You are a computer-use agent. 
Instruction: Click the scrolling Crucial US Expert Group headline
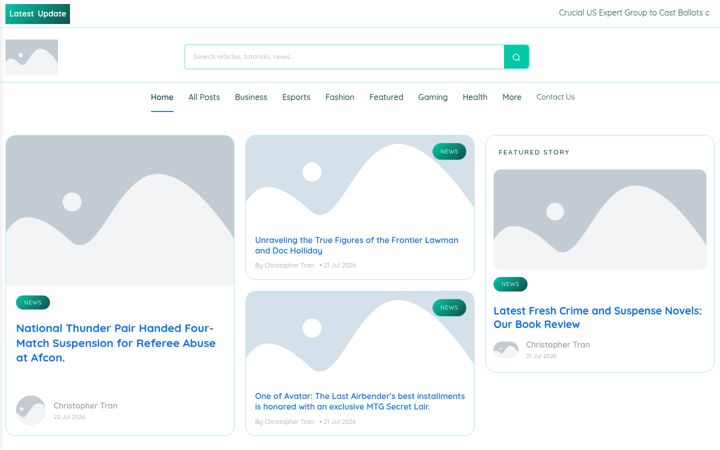coord(634,13)
